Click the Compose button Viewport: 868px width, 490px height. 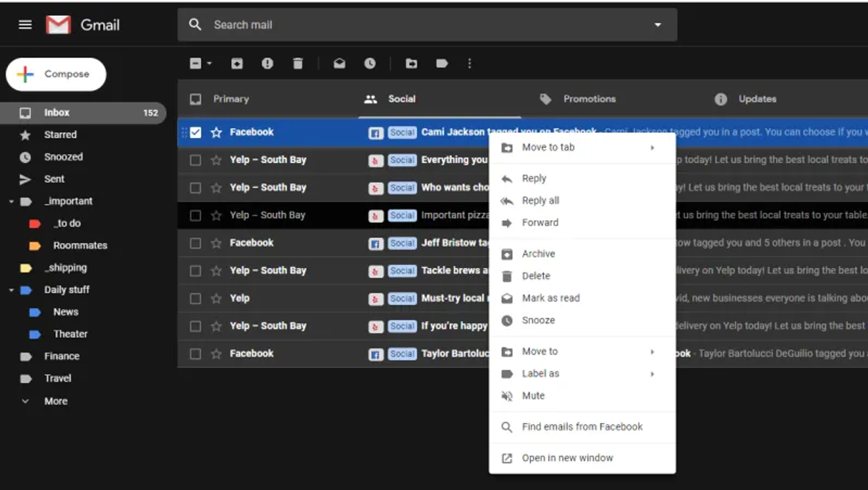(x=56, y=74)
